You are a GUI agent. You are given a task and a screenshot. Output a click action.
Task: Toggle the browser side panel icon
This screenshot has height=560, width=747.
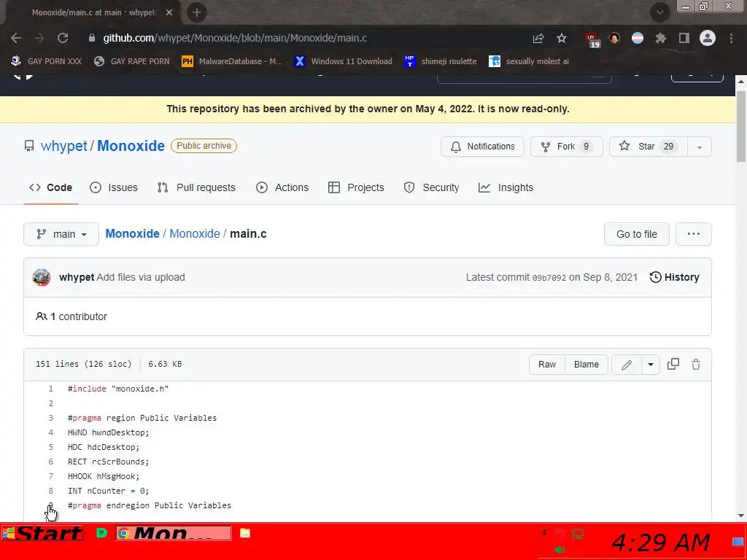coord(684,38)
